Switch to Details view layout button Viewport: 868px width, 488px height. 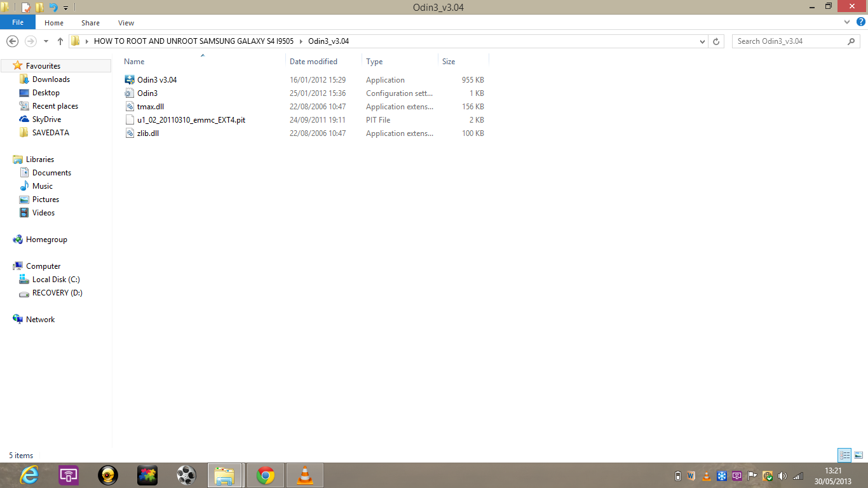click(844, 455)
